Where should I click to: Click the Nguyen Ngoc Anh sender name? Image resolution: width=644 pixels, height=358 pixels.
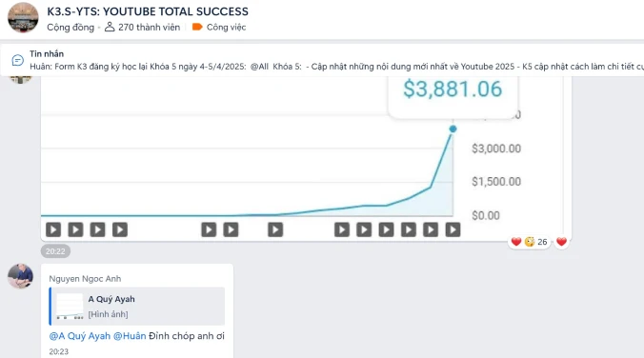pyautogui.click(x=85, y=279)
